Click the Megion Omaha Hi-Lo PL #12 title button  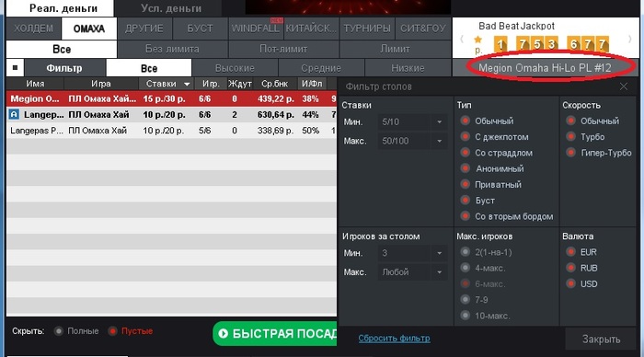pyautogui.click(x=545, y=68)
